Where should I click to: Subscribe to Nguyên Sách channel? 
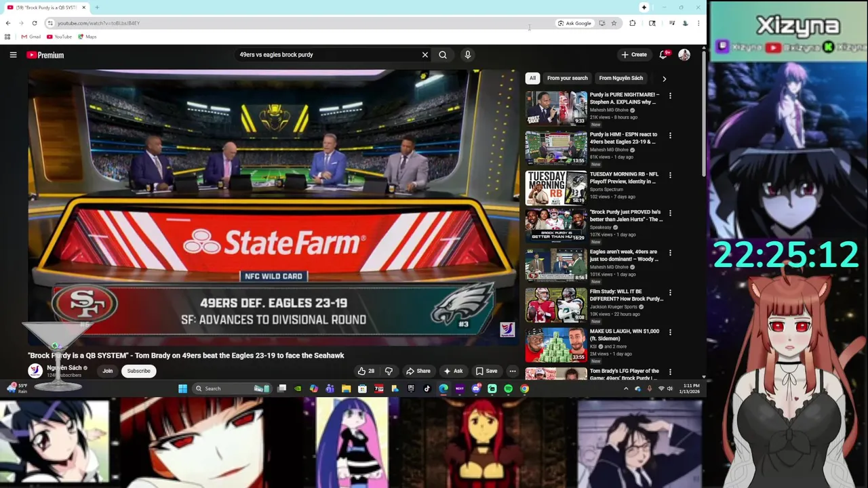138,371
